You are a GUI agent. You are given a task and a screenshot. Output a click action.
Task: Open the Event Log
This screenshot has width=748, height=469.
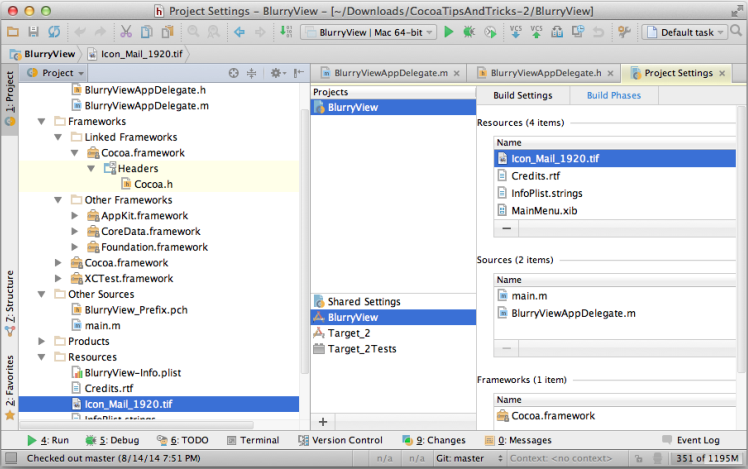point(691,440)
